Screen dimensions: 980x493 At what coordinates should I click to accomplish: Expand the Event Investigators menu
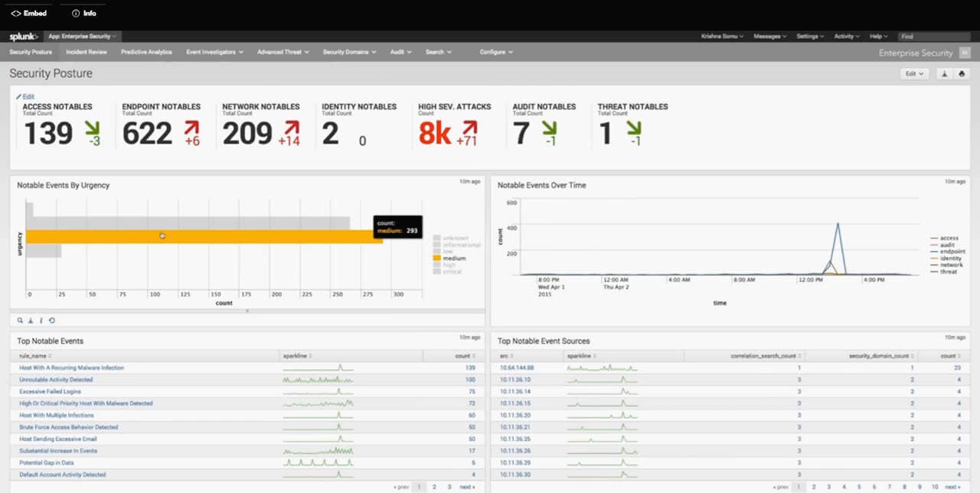(215, 52)
